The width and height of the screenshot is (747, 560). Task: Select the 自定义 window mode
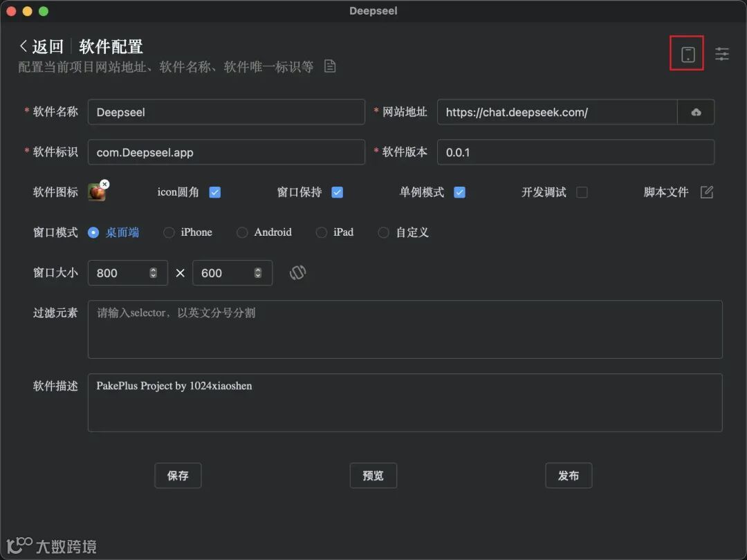[403, 232]
